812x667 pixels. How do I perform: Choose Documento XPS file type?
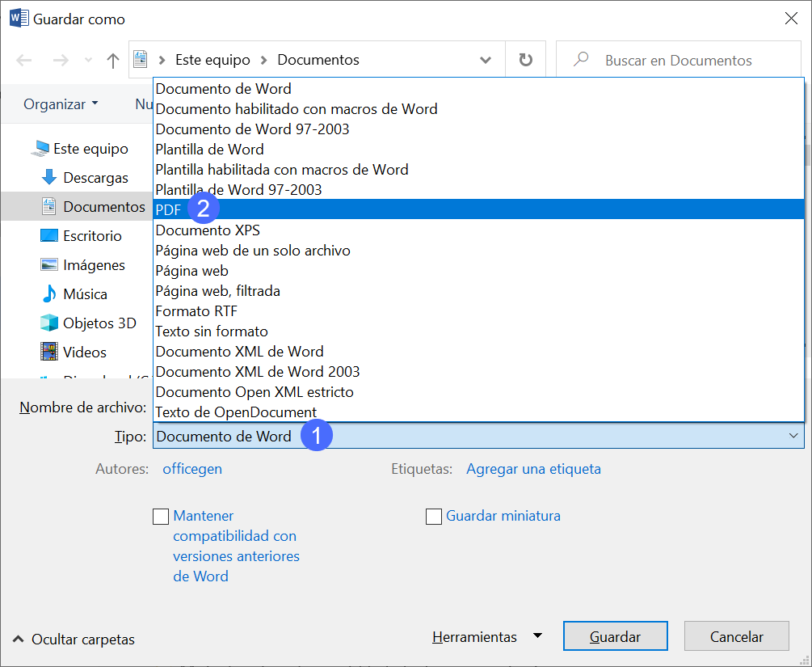point(478,230)
